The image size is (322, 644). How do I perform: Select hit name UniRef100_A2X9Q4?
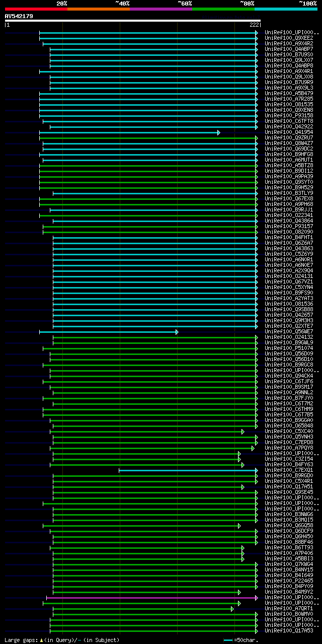(289, 271)
